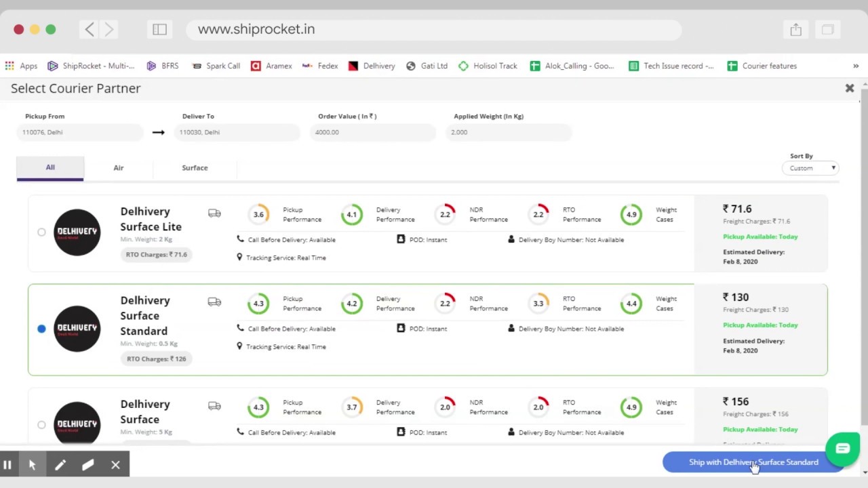Click the ₹156 Delhivery Surface logo
This screenshot has width=868, height=488.
point(77,424)
